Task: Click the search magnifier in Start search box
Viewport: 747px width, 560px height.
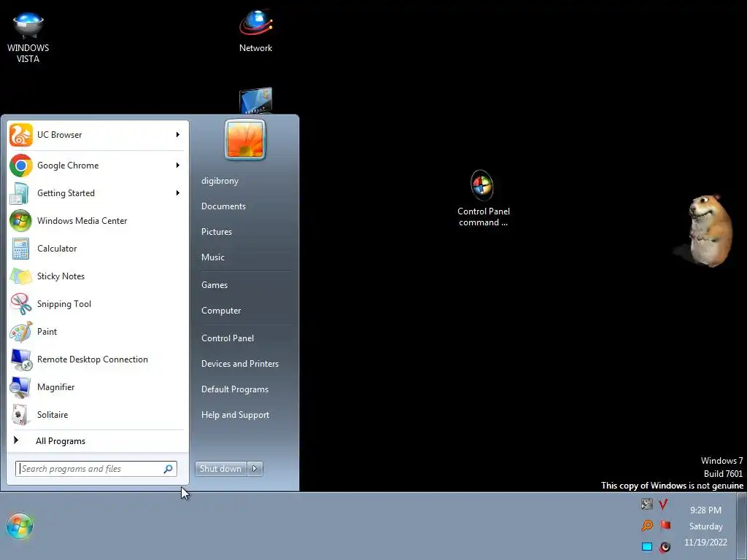Action: coord(169,469)
